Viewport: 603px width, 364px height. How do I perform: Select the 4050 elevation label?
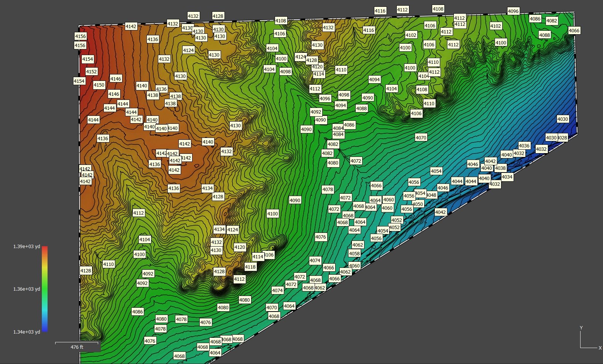coord(418,204)
